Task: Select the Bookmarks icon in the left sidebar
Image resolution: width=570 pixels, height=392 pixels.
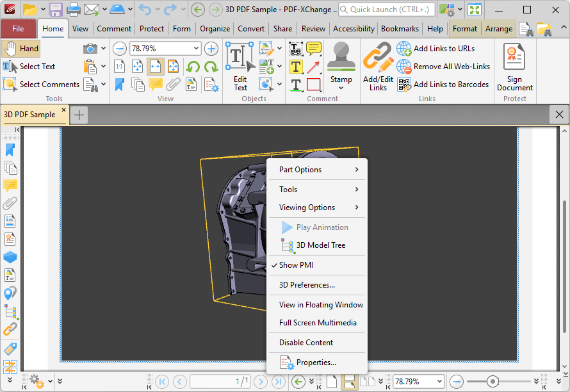Action: pos(10,149)
